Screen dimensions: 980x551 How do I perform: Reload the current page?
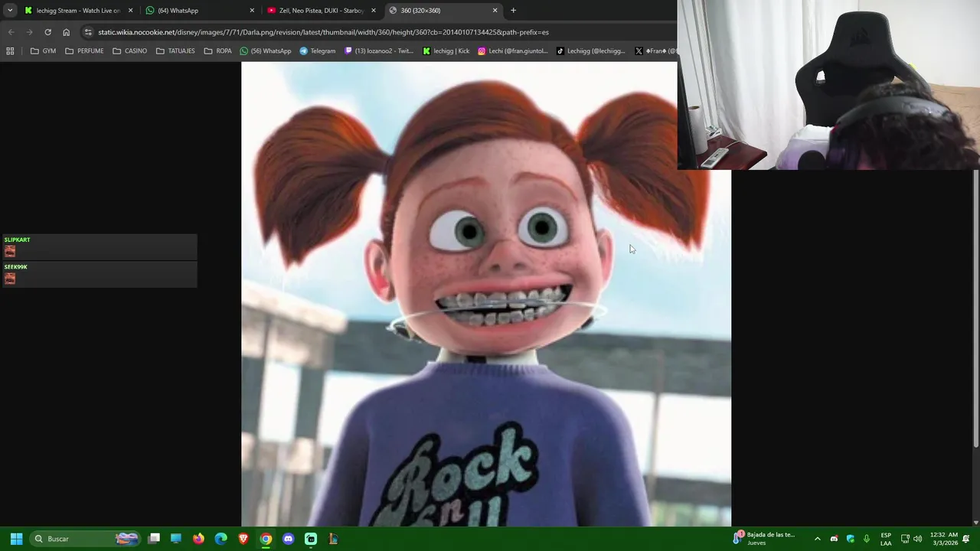pos(47,32)
